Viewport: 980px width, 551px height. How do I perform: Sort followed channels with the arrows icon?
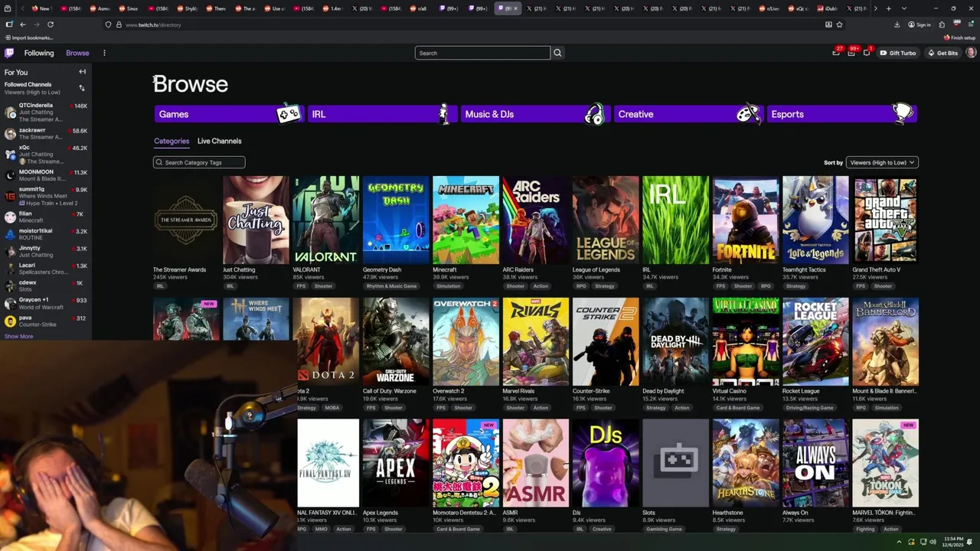82,88
